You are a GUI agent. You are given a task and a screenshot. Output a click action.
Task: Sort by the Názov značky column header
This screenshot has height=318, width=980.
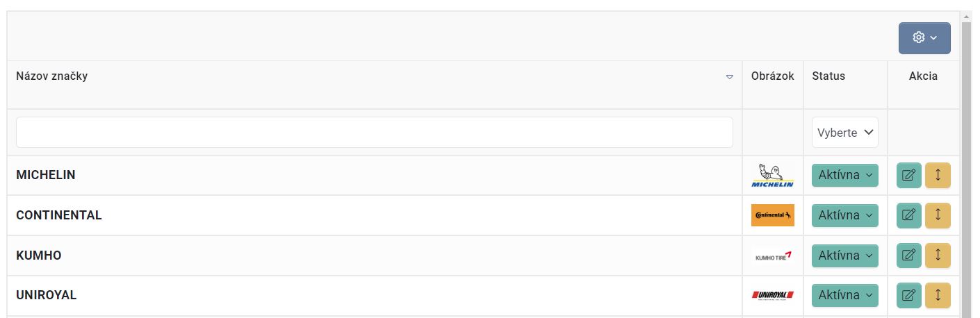(x=52, y=76)
